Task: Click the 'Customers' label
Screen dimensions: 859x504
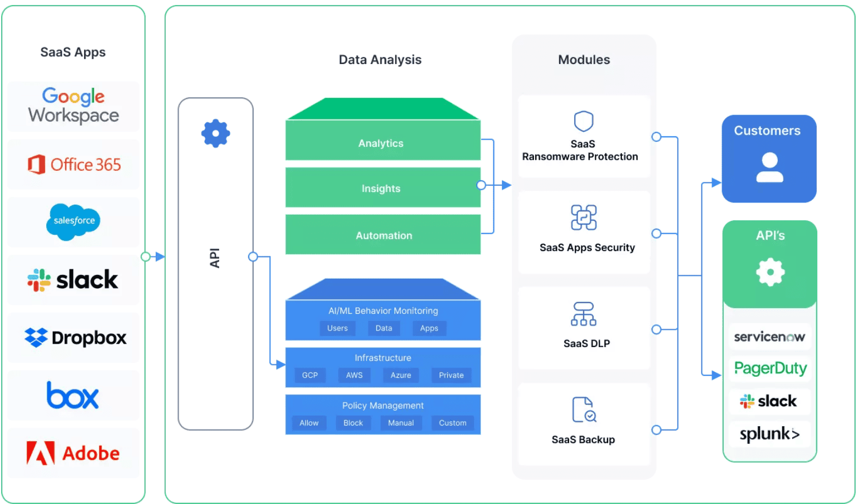Action: [x=767, y=131]
